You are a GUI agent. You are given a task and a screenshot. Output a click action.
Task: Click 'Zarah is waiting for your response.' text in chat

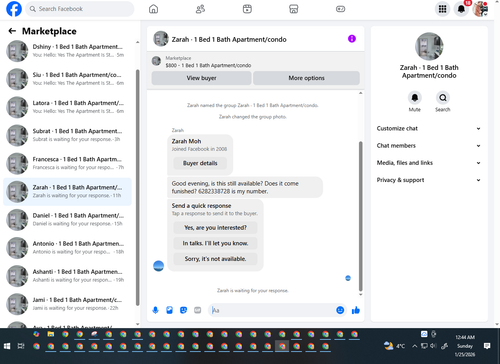click(x=253, y=291)
